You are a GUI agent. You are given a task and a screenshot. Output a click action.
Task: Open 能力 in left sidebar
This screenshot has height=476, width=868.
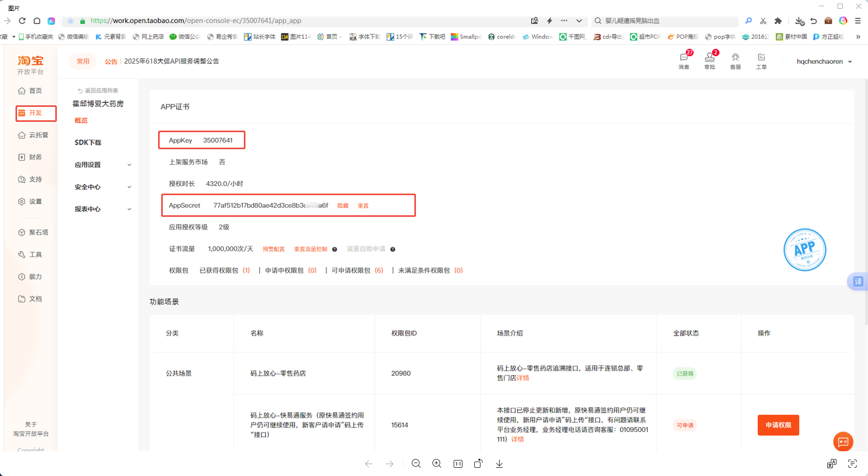click(x=30, y=277)
